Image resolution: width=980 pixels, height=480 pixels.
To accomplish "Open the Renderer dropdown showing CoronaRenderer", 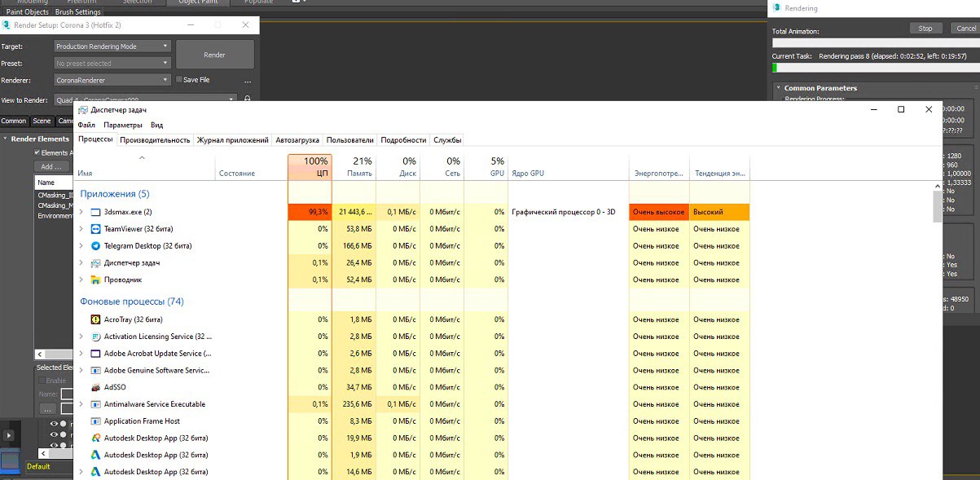I will 112,80.
